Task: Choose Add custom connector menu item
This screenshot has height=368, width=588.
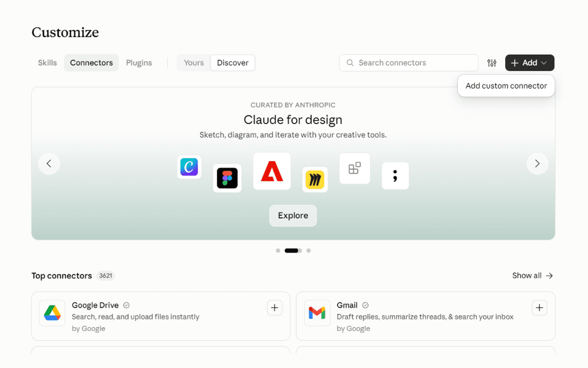Action: (x=506, y=86)
